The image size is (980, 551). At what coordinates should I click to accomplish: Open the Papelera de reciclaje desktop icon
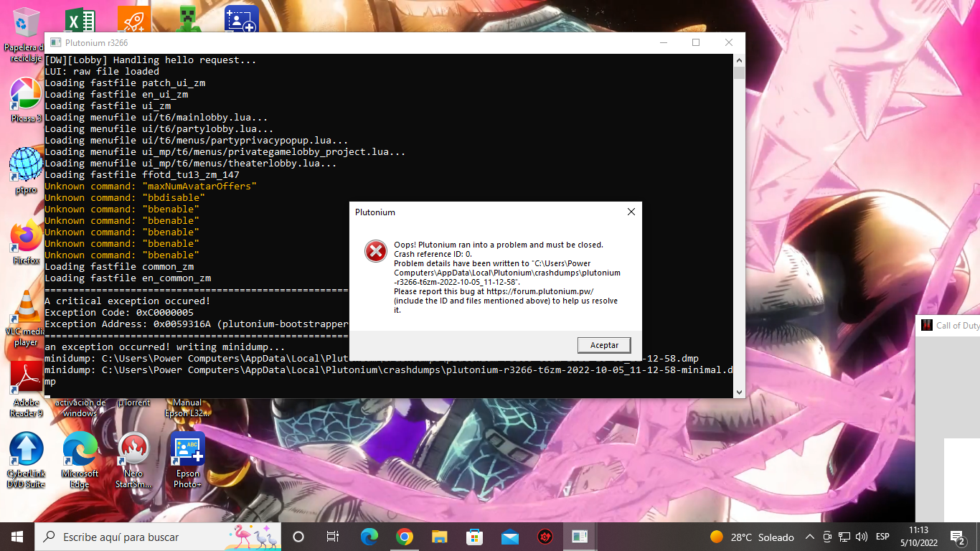(26, 35)
